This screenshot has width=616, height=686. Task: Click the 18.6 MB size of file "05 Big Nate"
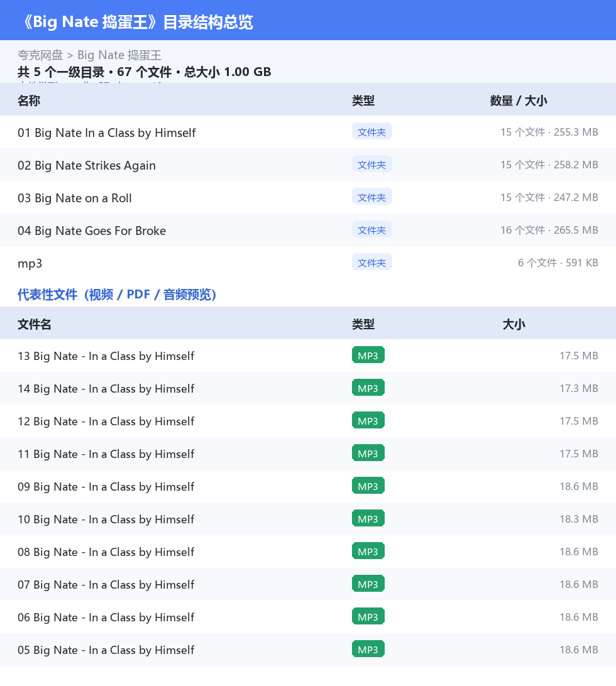[579, 650]
